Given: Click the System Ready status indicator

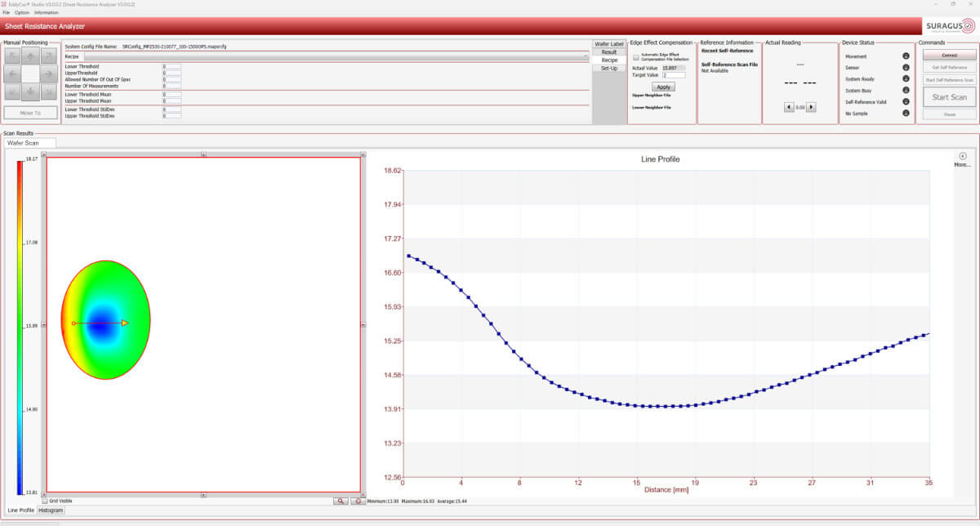Looking at the screenshot, I should (x=906, y=79).
